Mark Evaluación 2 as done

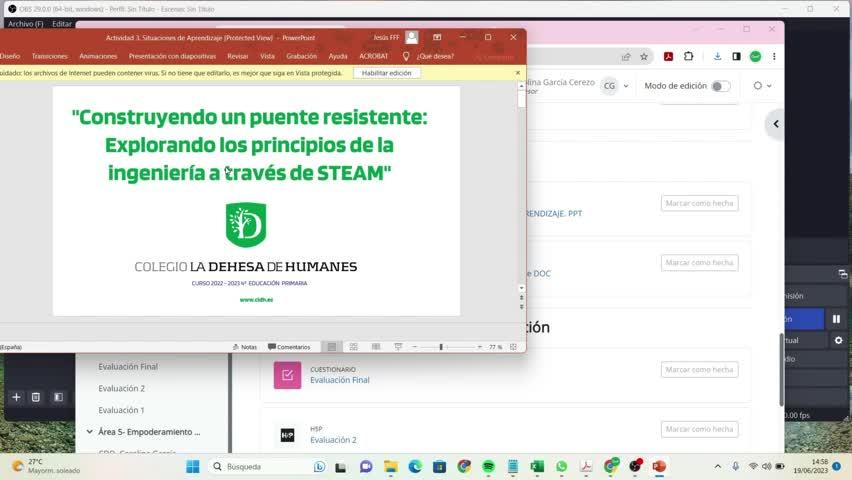pos(699,429)
